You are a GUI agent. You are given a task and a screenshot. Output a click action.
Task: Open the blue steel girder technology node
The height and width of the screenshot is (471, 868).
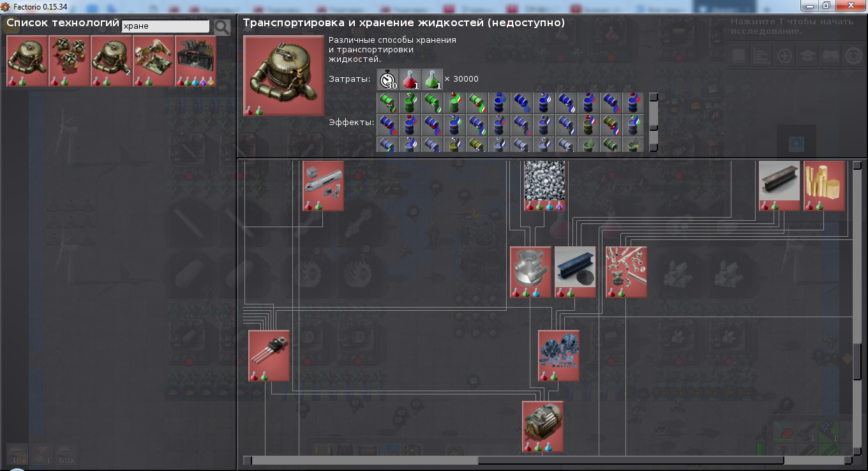coord(575,273)
